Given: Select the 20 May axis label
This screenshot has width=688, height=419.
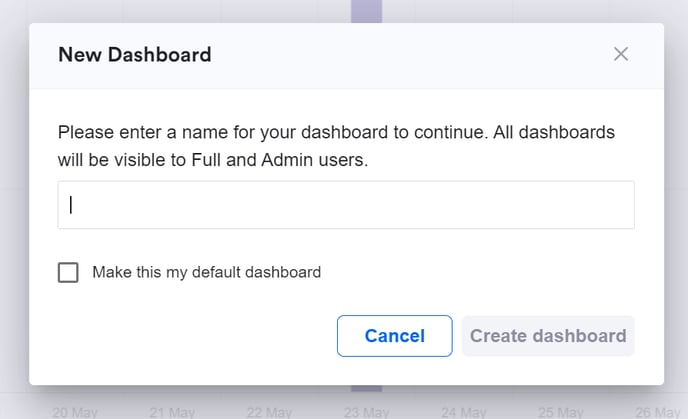Looking at the screenshot, I should [74, 412].
